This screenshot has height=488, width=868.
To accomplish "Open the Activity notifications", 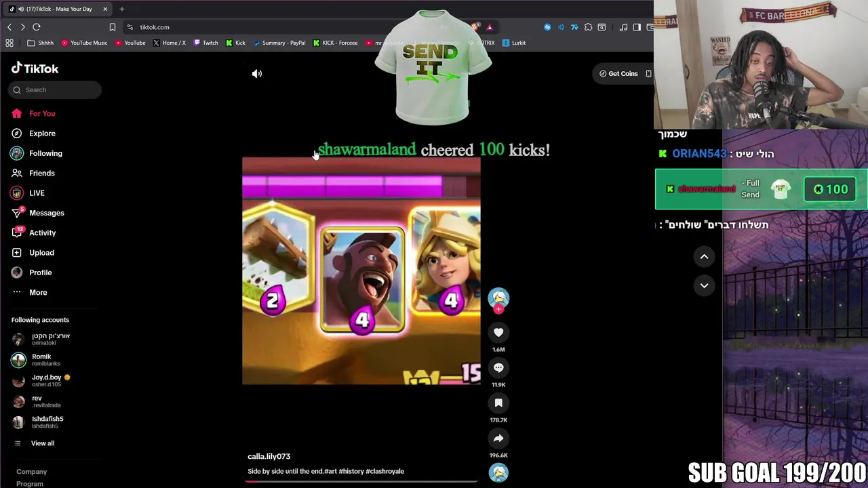I will click(42, 232).
